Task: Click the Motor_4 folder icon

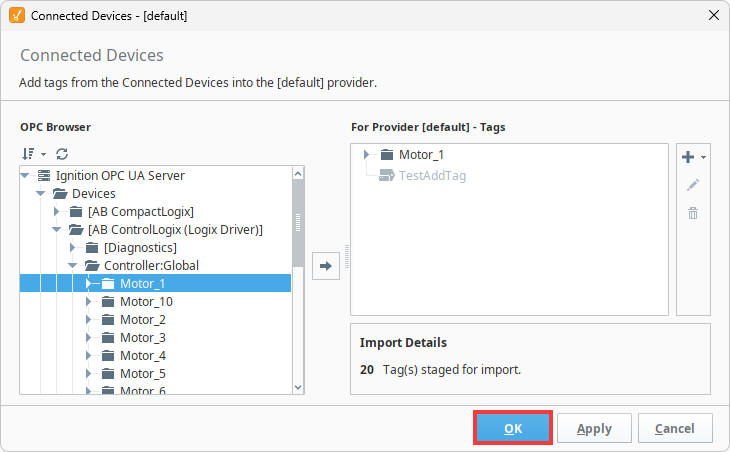Action: (x=108, y=356)
